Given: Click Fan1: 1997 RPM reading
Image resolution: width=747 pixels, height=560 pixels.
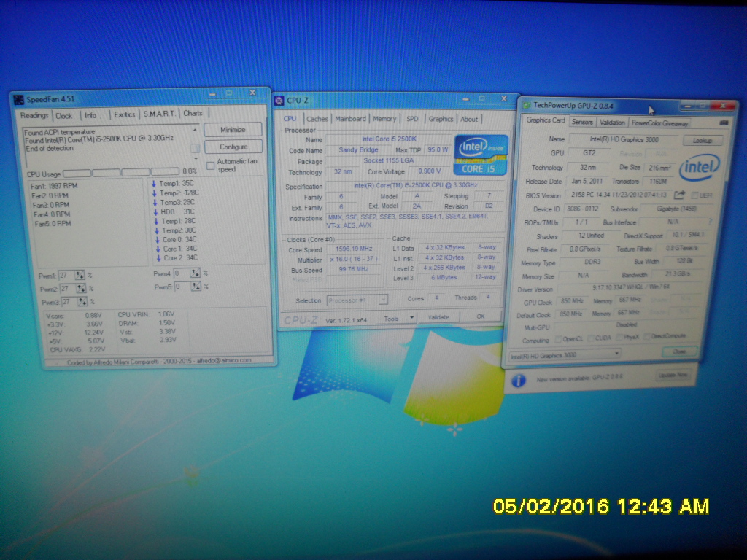Looking at the screenshot, I should pos(54,186).
